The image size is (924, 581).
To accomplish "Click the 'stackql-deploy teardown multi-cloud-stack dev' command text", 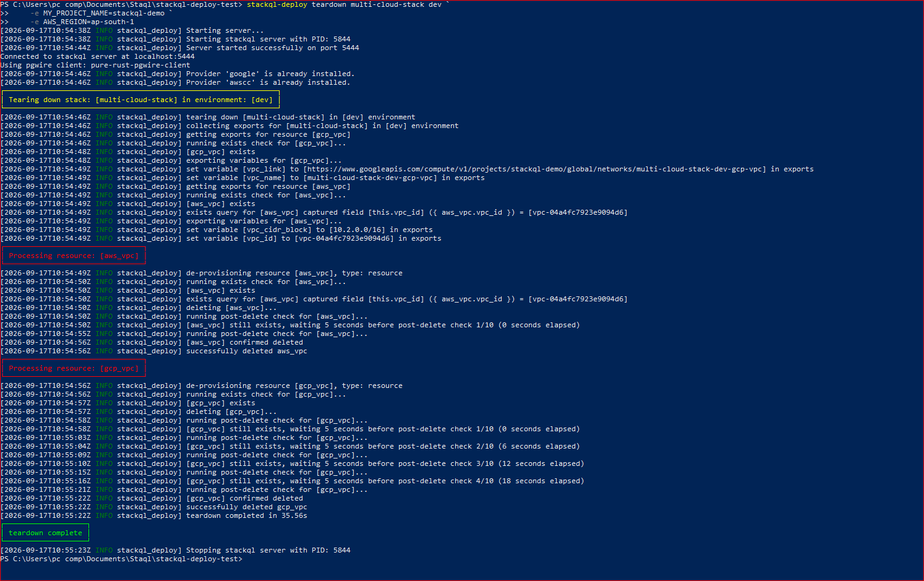I will click(x=344, y=4).
